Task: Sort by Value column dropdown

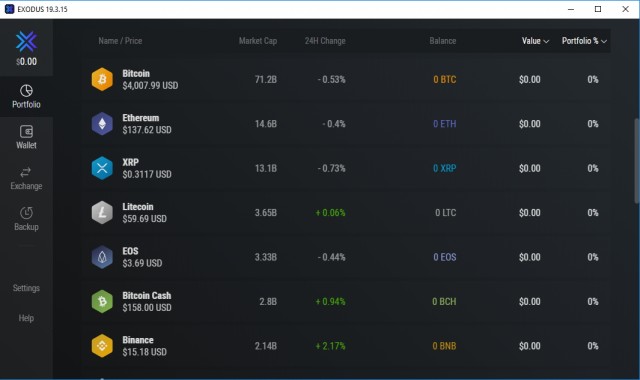Action: [x=535, y=41]
